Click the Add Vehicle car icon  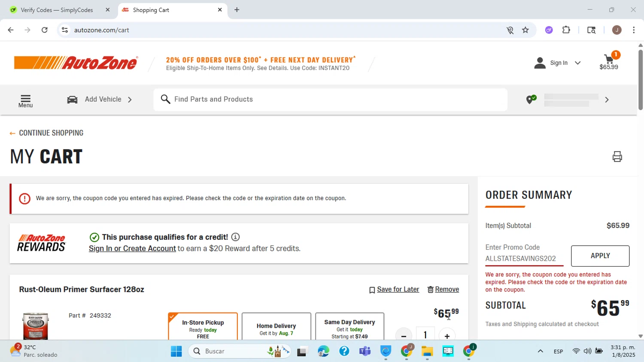pyautogui.click(x=72, y=100)
